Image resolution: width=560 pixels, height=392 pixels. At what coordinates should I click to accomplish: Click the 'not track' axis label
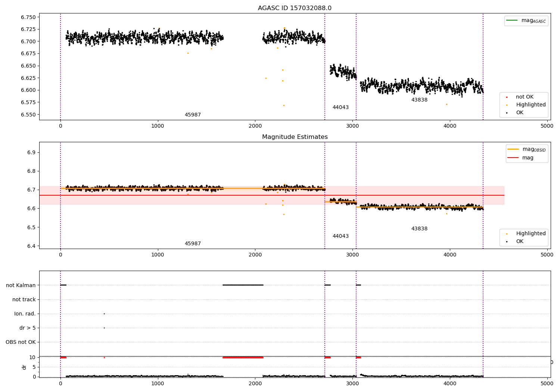[24, 299]
